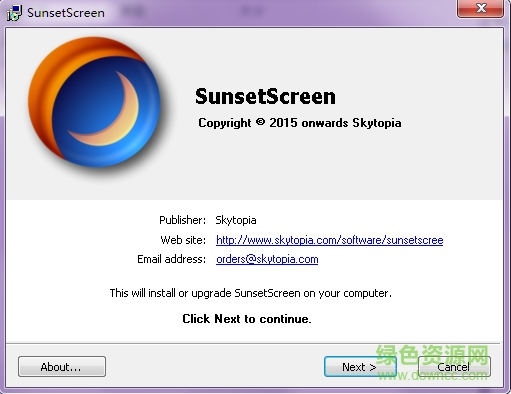
Task: Click the Publisher: label
Action: point(182,220)
